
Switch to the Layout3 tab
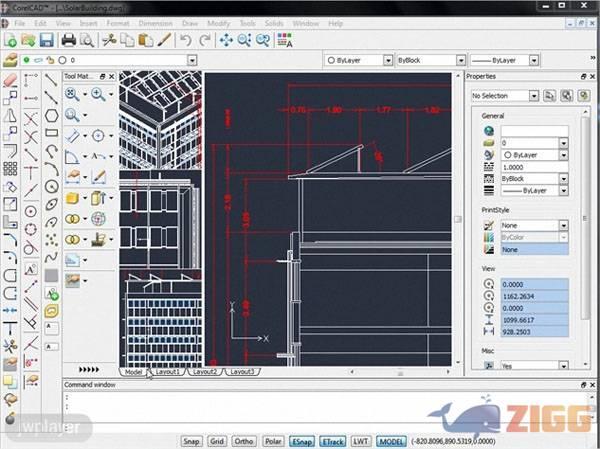coord(242,372)
